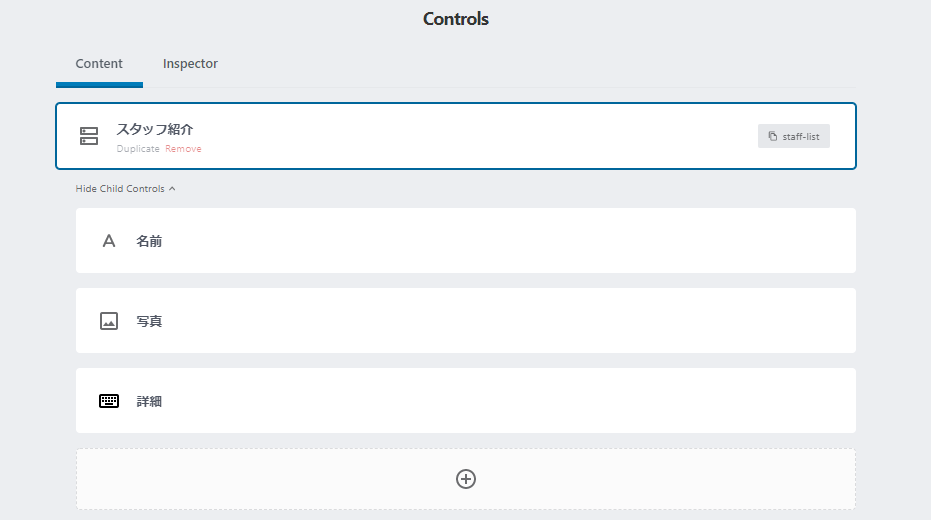Select the スタッフ紹介 control title
The image size is (931, 520).
pyautogui.click(x=155, y=129)
